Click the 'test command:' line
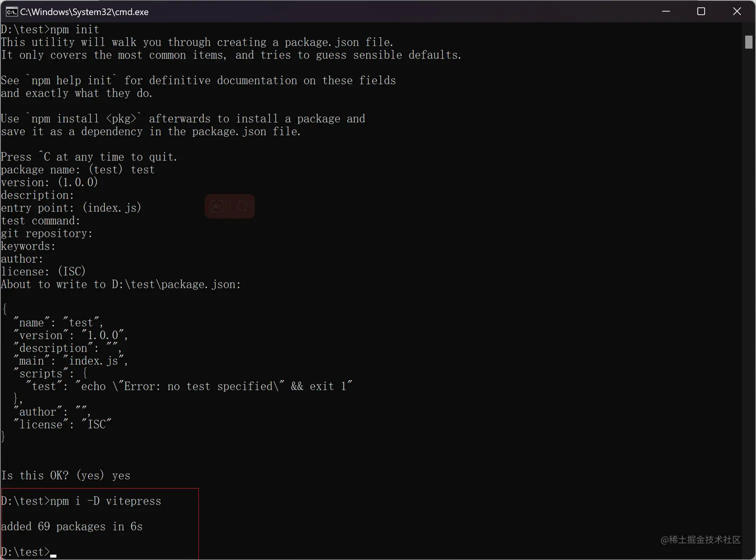Image resolution: width=756 pixels, height=560 pixels. [40, 220]
